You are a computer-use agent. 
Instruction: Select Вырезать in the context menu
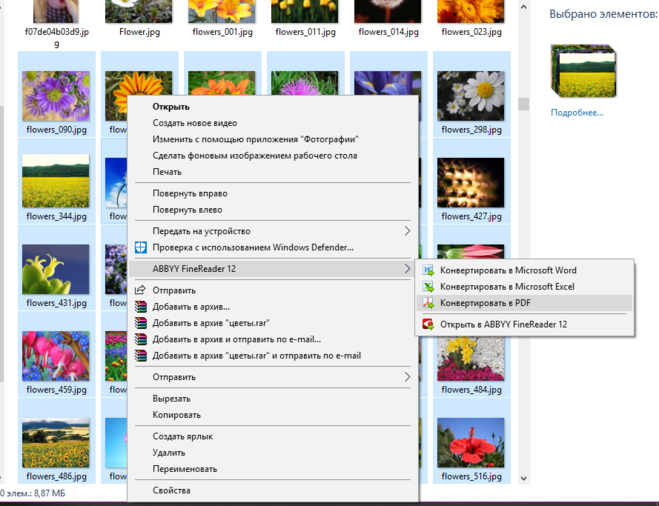(x=171, y=398)
